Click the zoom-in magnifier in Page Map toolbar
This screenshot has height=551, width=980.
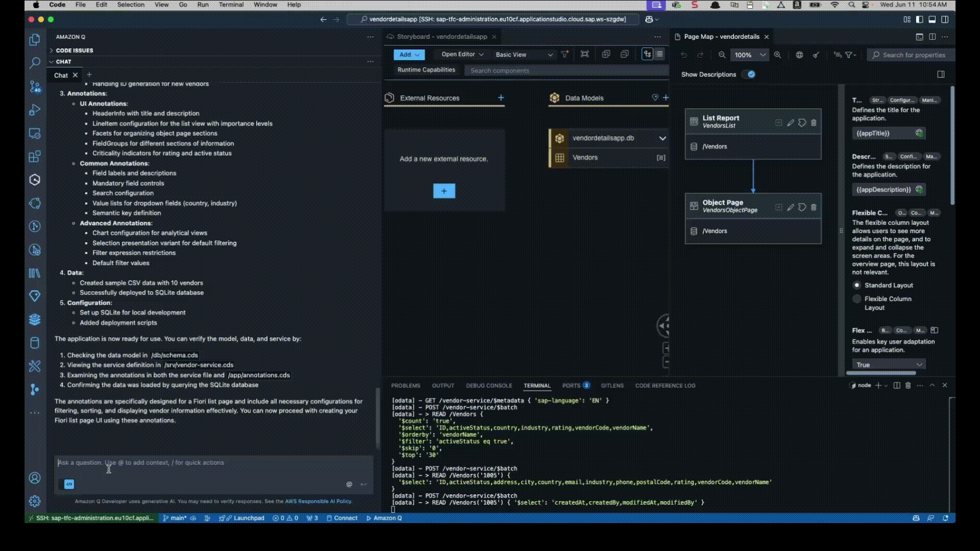tap(778, 55)
